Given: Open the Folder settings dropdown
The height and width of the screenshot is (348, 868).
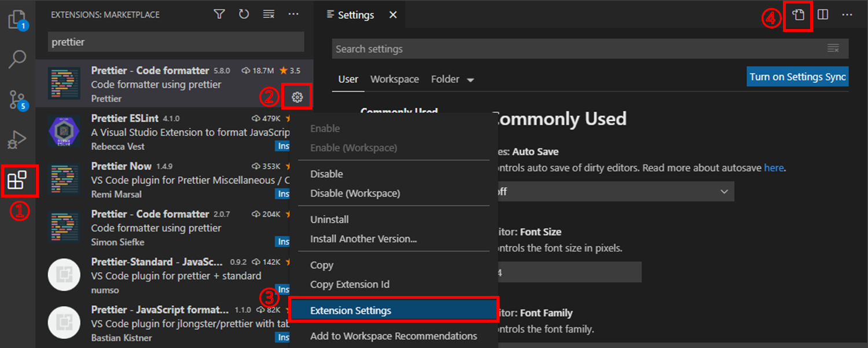Looking at the screenshot, I should tap(453, 79).
